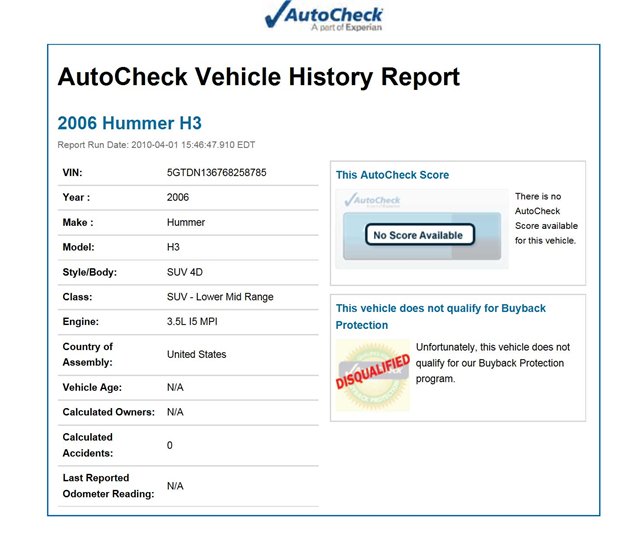The image size is (640, 542).
Task: Click the DISQUALIFIED buyback protection badge
Action: [373, 375]
